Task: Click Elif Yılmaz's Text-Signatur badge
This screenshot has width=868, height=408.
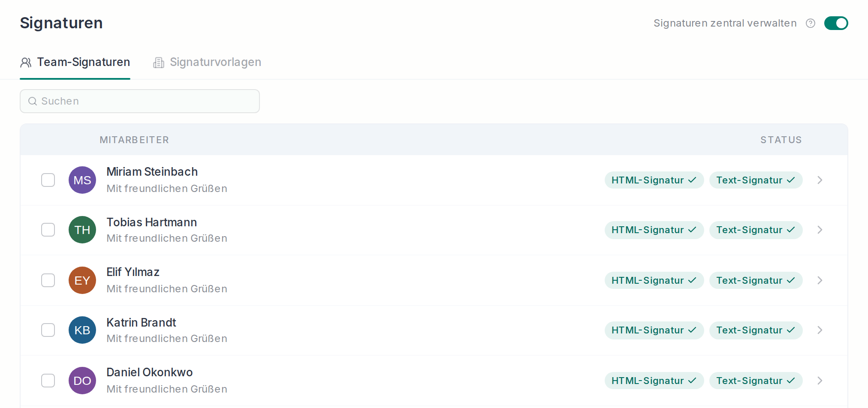Action: tap(756, 280)
